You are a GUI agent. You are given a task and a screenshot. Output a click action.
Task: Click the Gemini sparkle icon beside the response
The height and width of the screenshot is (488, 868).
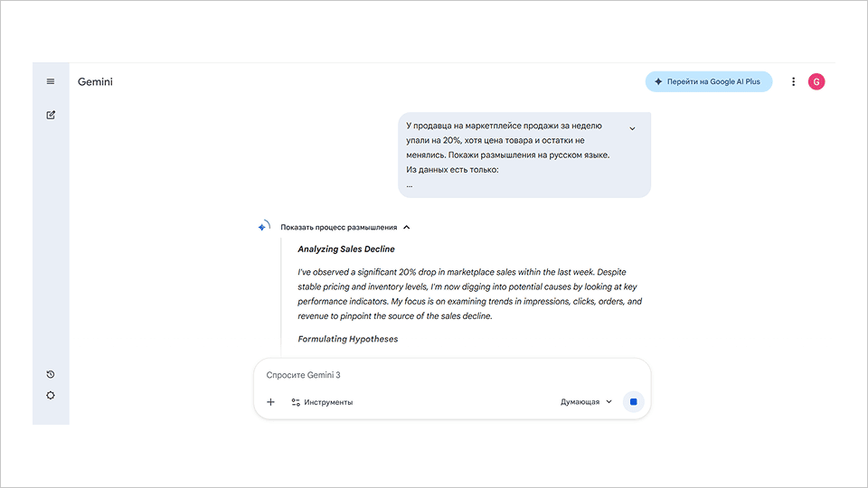click(263, 227)
